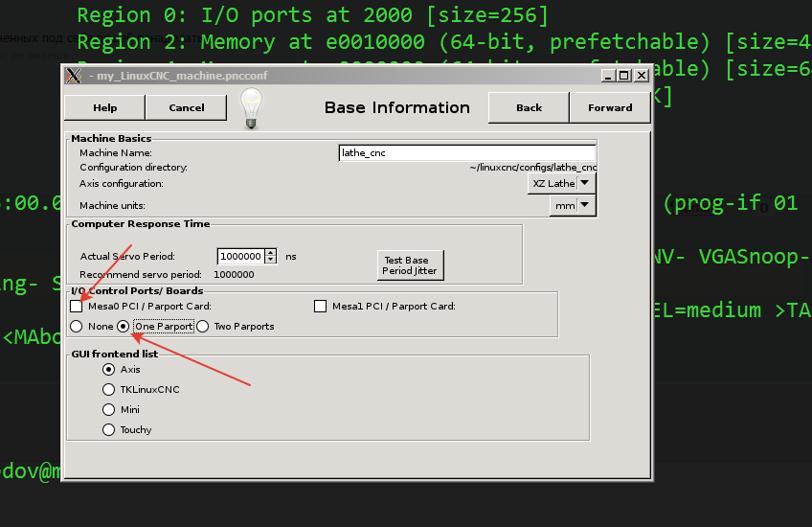Open the Machine units mm dropdown

point(573,206)
